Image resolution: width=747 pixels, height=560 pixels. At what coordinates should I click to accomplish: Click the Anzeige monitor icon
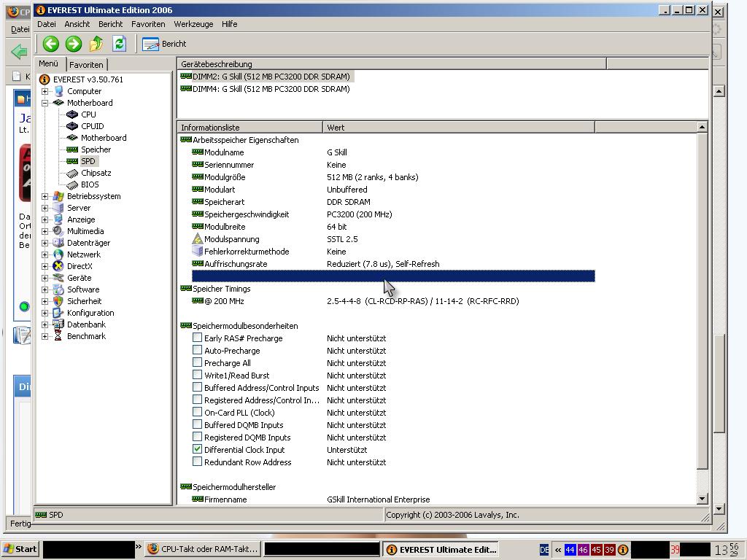pos(58,219)
